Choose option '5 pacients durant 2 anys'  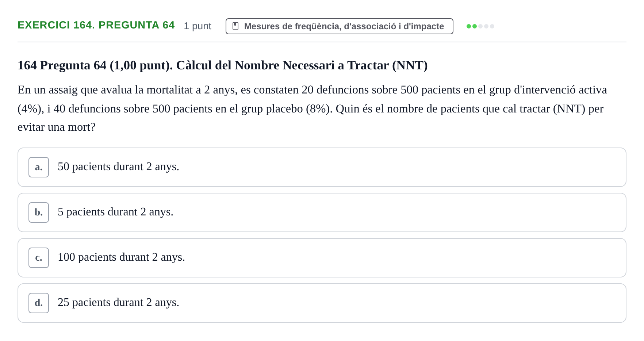pos(322,212)
